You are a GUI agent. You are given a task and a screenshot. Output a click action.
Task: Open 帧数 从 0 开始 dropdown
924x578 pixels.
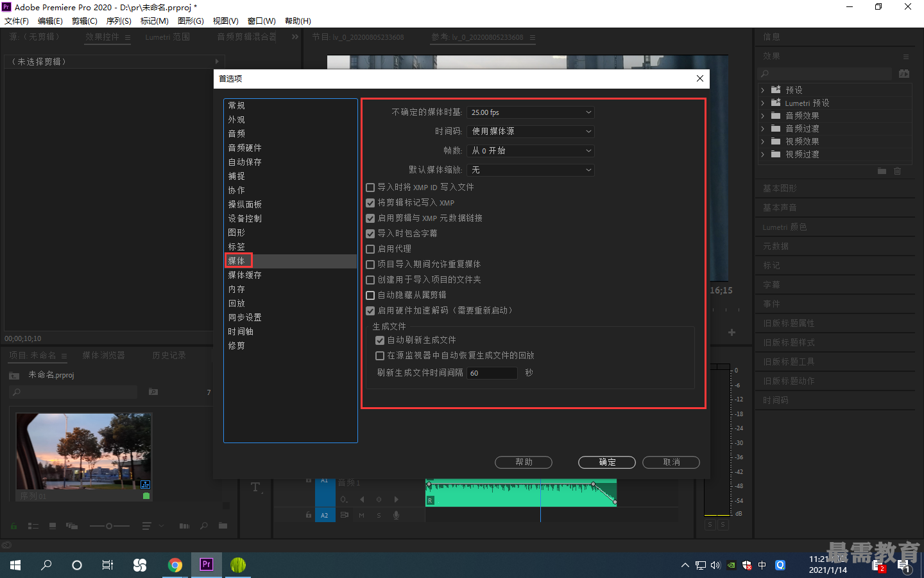click(531, 151)
